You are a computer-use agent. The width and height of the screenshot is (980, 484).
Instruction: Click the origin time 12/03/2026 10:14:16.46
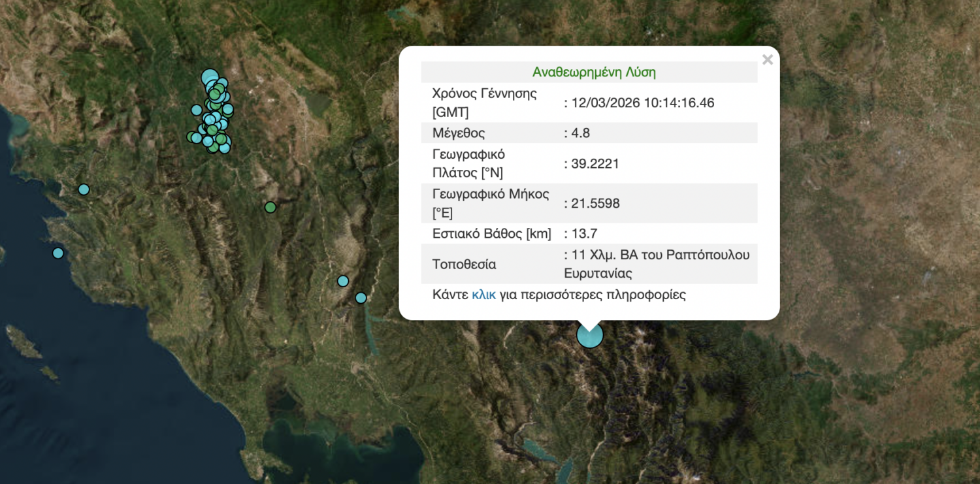643,103
